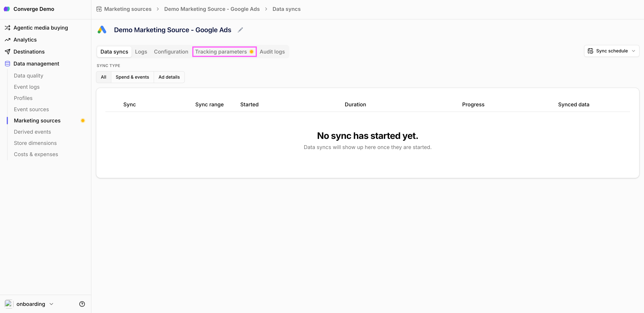Image resolution: width=644 pixels, height=313 pixels.
Task: Select the Spend & events sync type
Action: [132, 77]
